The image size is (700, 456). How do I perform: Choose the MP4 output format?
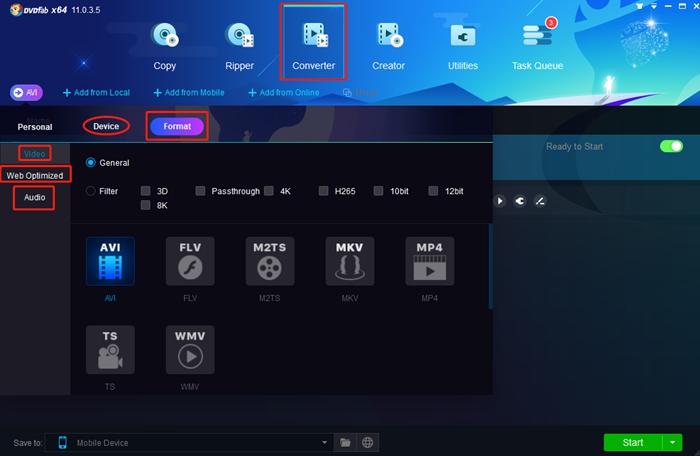pyautogui.click(x=426, y=262)
